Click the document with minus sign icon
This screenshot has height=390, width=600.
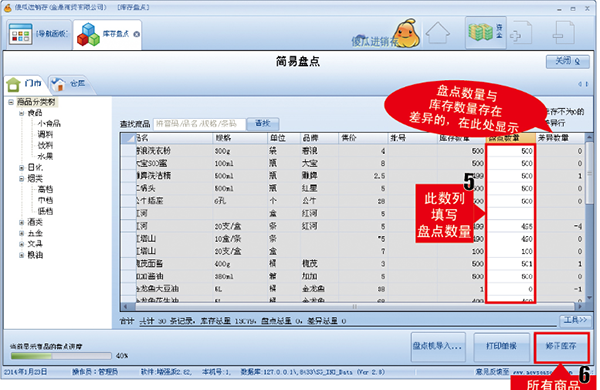coord(564,33)
